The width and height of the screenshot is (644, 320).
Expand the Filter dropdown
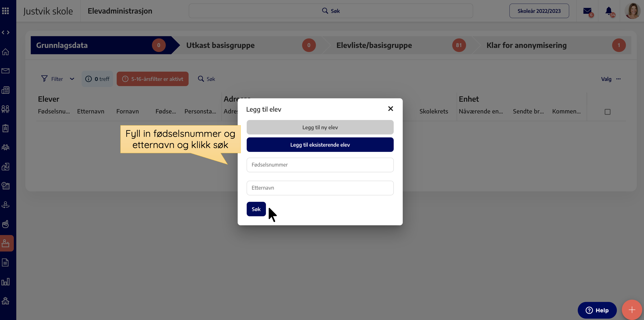(x=58, y=79)
